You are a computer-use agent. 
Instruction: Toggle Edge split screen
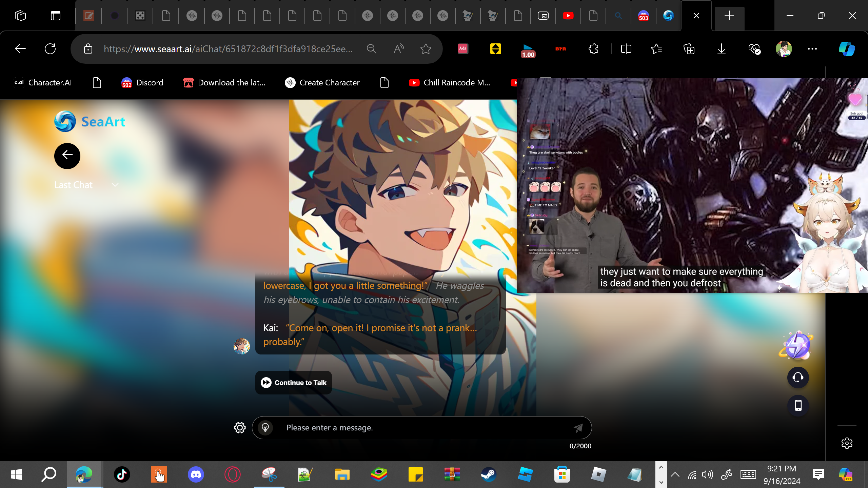626,49
